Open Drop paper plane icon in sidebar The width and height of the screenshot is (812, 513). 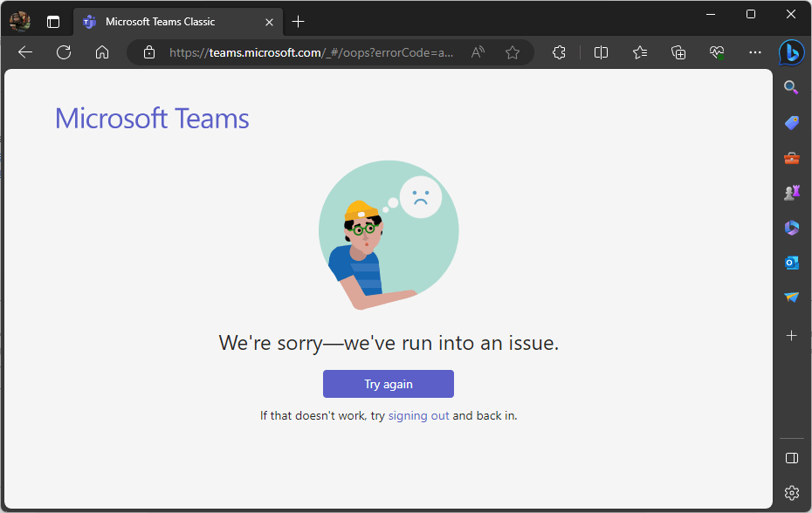(791, 298)
